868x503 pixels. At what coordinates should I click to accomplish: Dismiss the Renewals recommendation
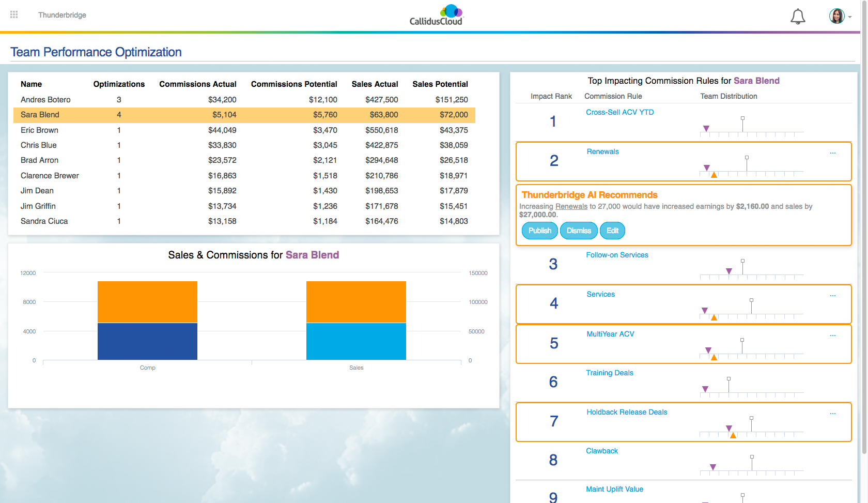click(x=579, y=231)
